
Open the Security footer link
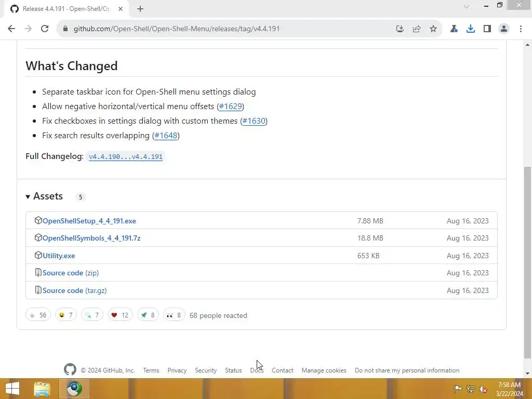(x=206, y=370)
